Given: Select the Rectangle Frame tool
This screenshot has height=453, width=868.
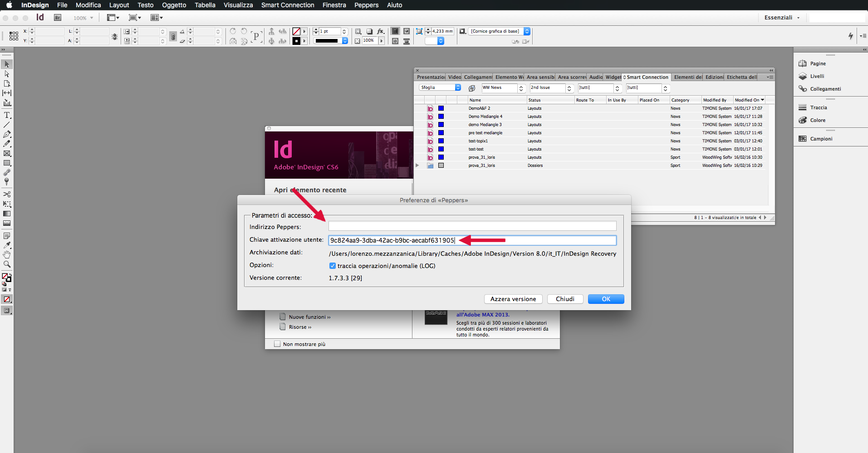Looking at the screenshot, I should pos(7,153).
